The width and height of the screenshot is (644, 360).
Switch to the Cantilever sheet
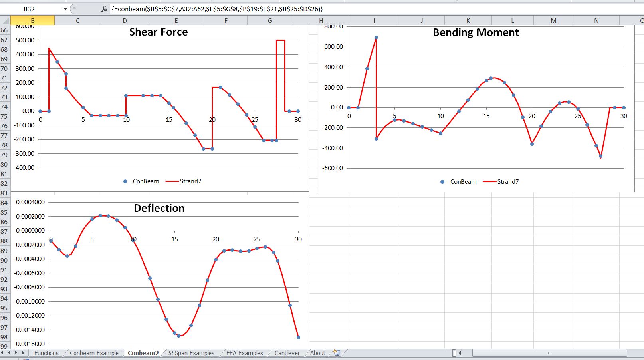point(287,353)
